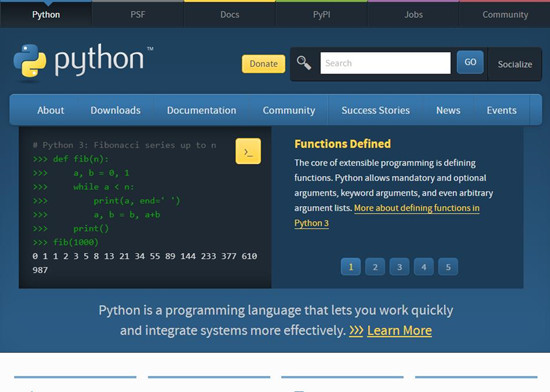The width and height of the screenshot is (550, 392).
Task: Click the Functions Defined heading
Action: [342, 144]
